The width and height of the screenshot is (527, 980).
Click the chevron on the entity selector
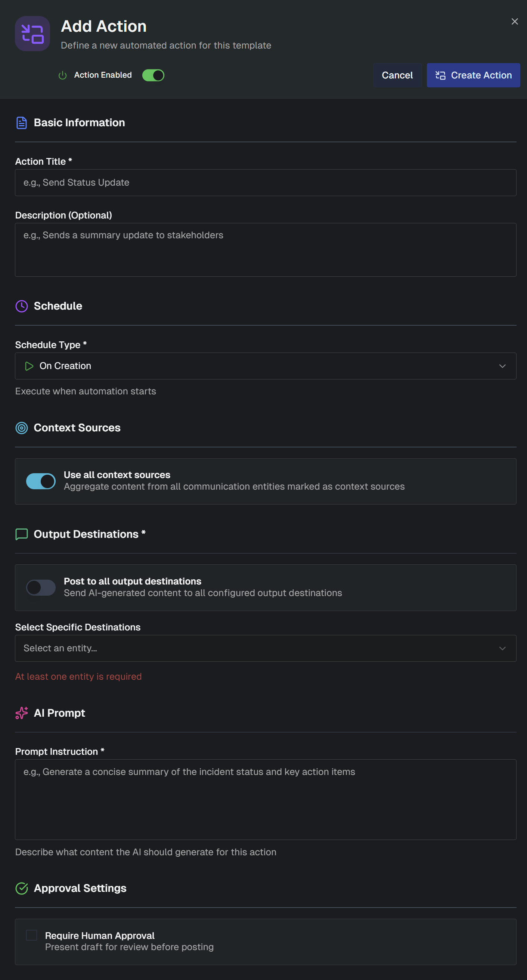[502, 648]
